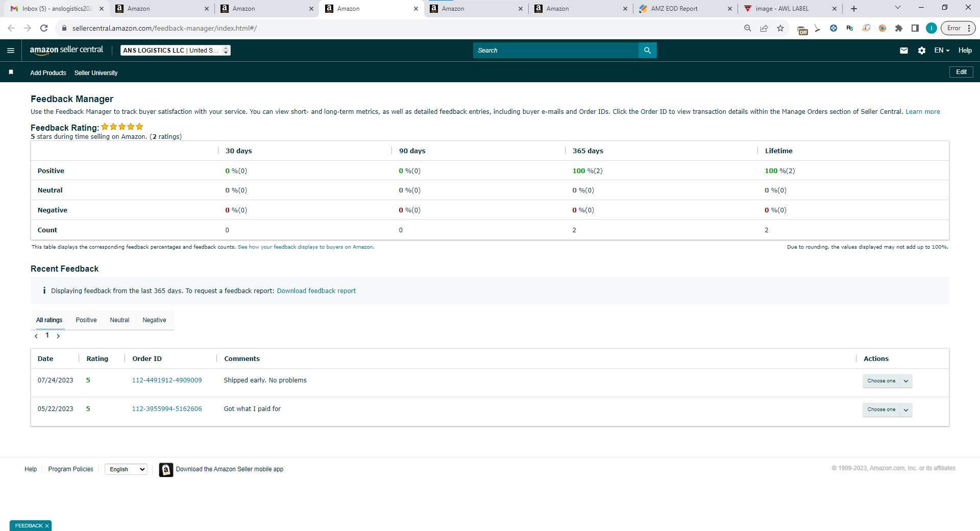Screen dimensions: 980x531
Task: Open the settings gear menu
Action: pos(921,51)
